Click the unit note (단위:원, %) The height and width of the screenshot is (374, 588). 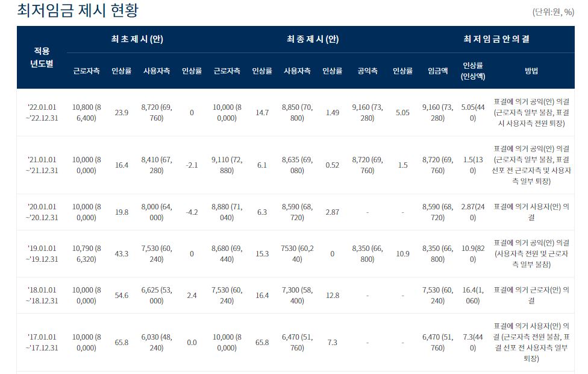(553, 12)
